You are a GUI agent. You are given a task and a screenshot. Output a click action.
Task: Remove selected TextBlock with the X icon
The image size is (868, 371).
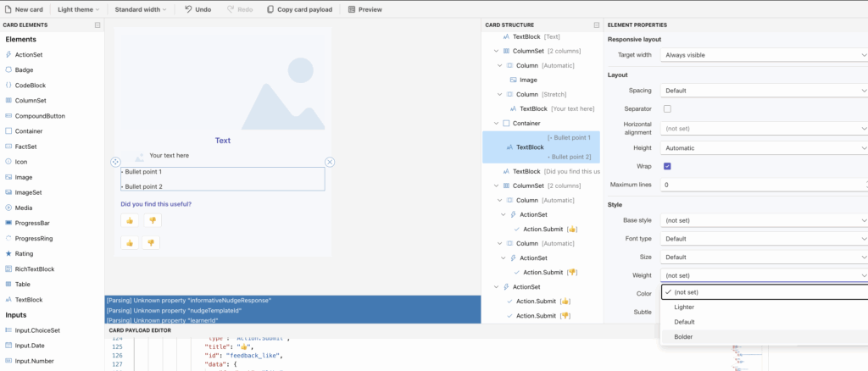(330, 162)
